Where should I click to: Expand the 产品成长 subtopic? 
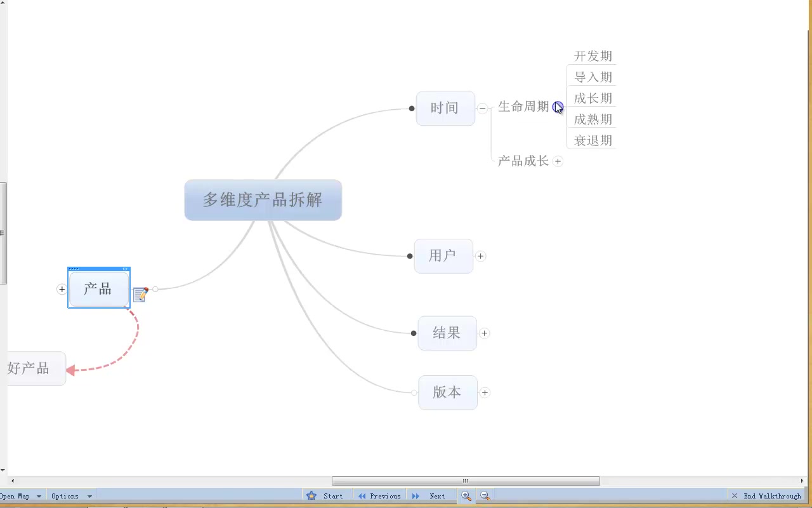558,161
